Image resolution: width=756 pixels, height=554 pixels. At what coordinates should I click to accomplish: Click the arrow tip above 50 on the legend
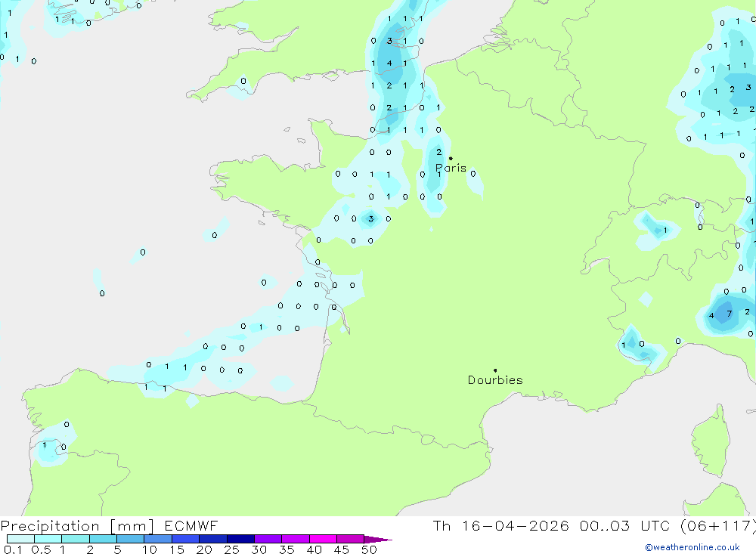tap(378, 539)
